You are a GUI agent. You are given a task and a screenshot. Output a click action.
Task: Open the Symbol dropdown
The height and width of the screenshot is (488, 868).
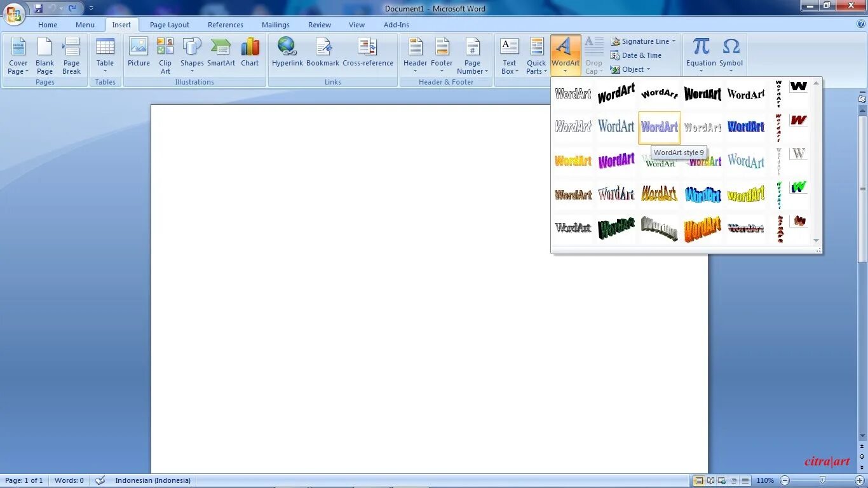click(x=731, y=57)
